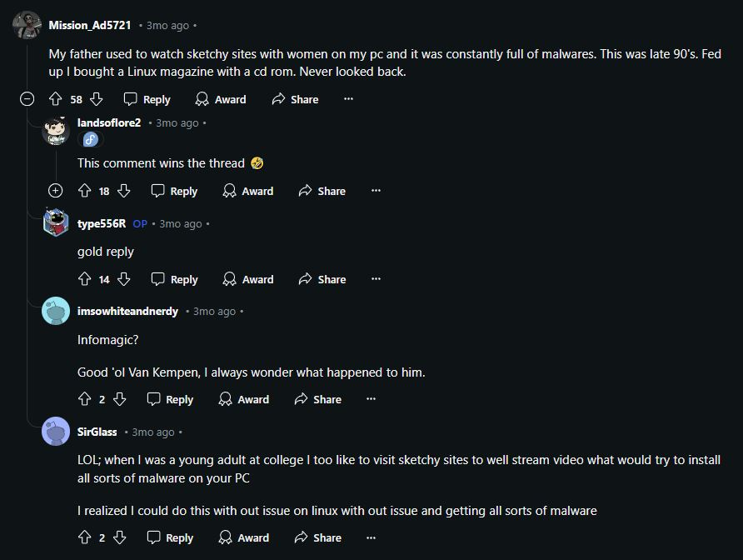Image resolution: width=743 pixels, height=560 pixels.
Task: Upvote imsowhiteandnerdy's Infomagic comment
Action: tap(84, 399)
